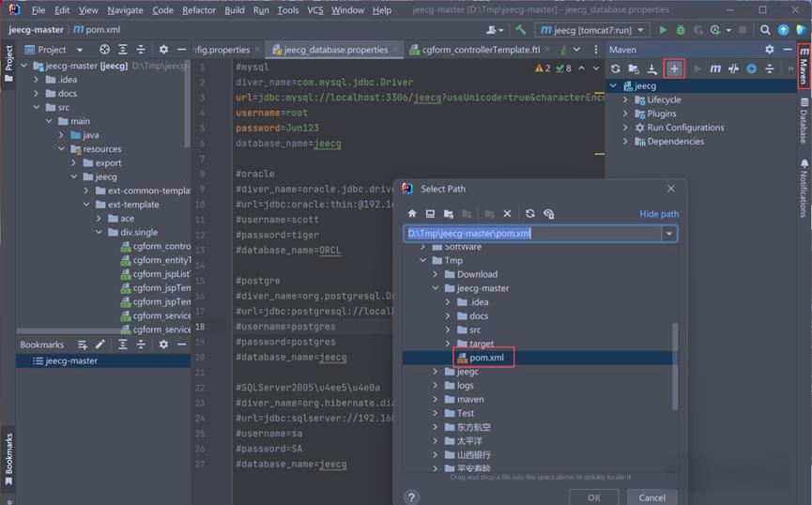Debug jeecg with green bug icon
The image size is (812, 505).
pyautogui.click(x=681, y=30)
